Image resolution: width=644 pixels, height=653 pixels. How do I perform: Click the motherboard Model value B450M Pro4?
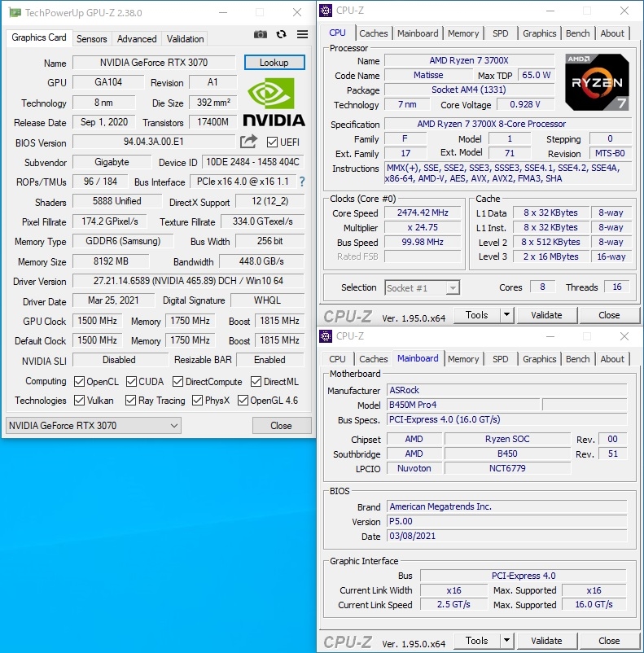tap(462, 405)
